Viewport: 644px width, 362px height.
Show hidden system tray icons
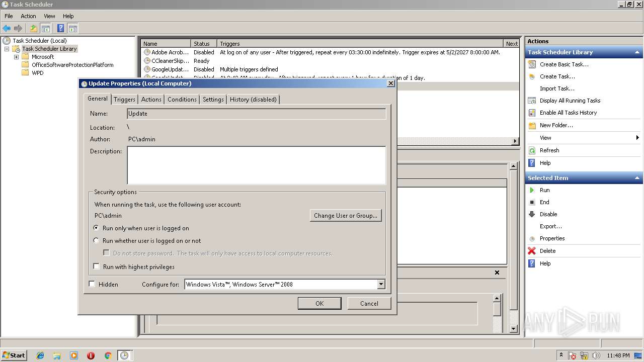[x=561, y=355]
